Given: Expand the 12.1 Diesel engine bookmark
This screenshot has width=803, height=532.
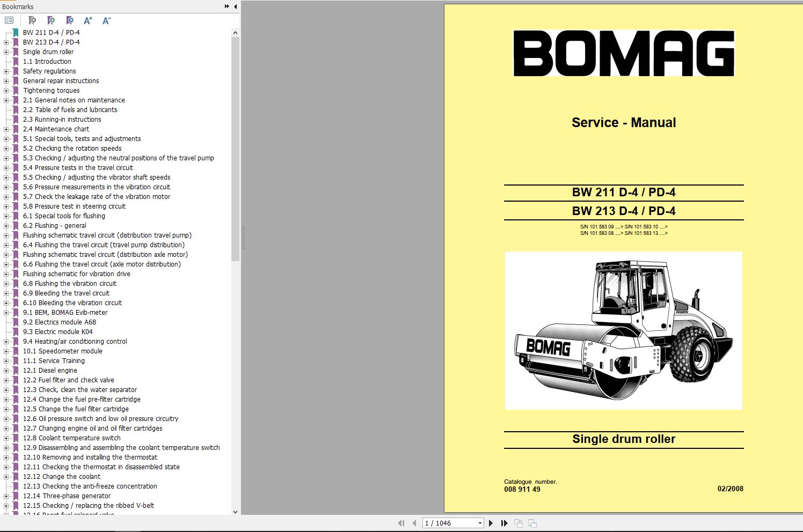Looking at the screenshot, I should pos(5,370).
